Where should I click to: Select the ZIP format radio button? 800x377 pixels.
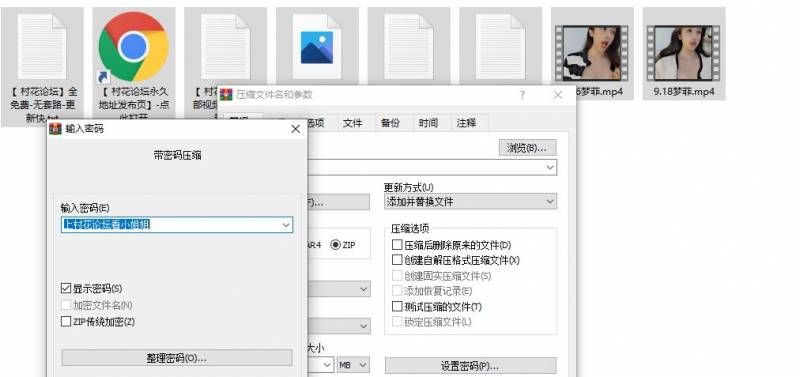click(x=336, y=245)
